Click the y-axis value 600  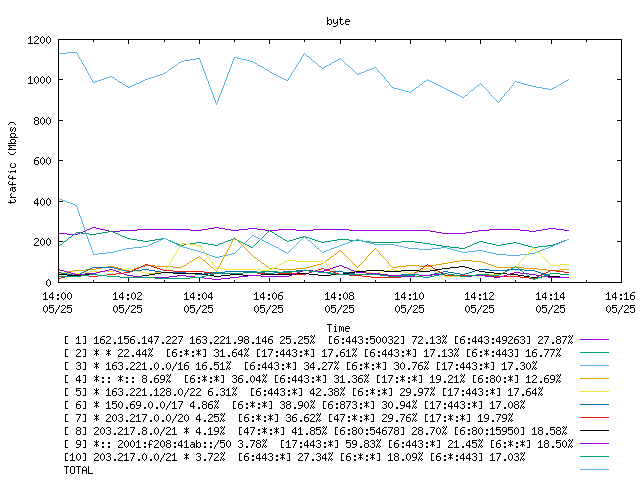coord(42,161)
